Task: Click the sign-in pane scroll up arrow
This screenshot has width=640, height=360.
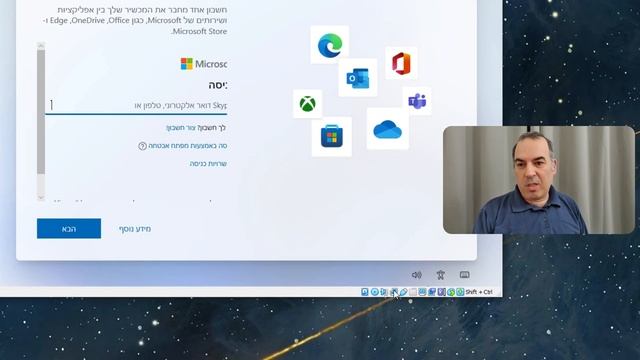Action: 41,46
